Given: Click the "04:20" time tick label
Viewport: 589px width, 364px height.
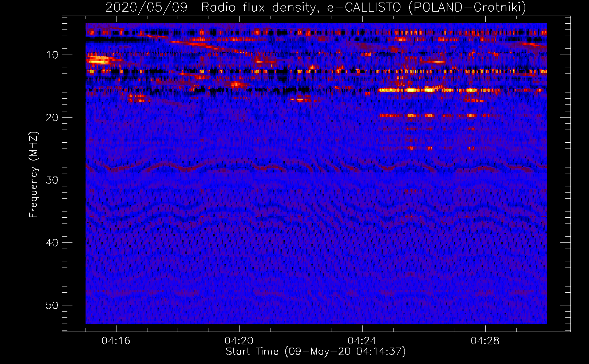Looking at the screenshot, I should point(239,341).
